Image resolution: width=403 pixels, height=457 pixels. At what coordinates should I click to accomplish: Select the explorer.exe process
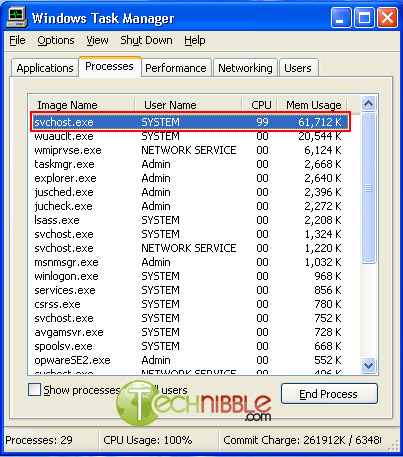tap(190, 178)
